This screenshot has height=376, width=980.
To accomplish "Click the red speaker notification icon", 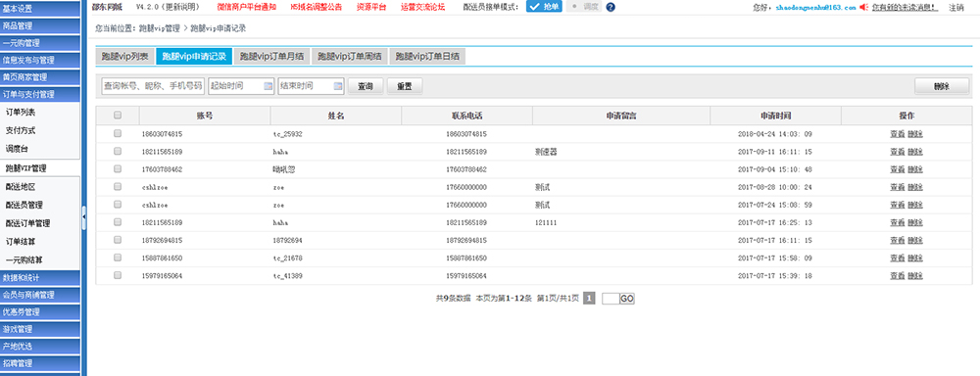I will (864, 8).
